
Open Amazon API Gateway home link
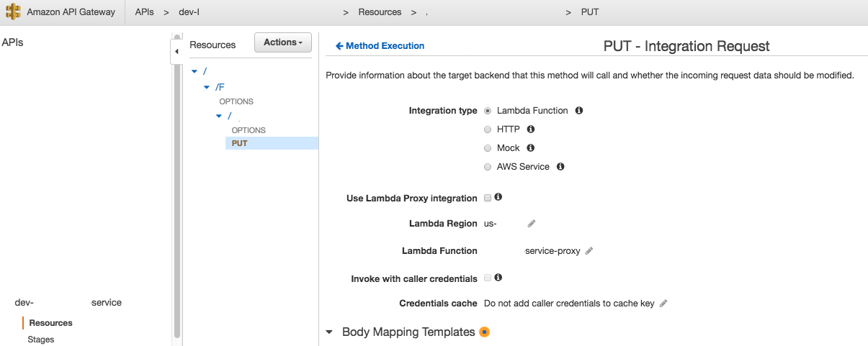coord(71,12)
